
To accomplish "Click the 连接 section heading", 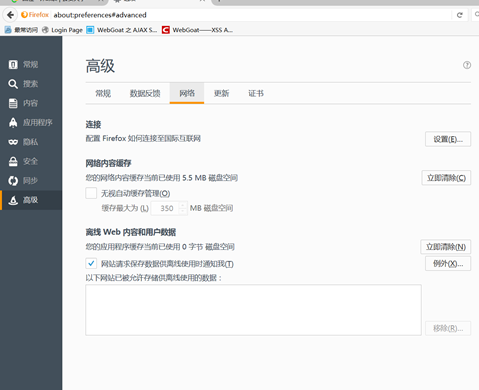I will [93, 125].
